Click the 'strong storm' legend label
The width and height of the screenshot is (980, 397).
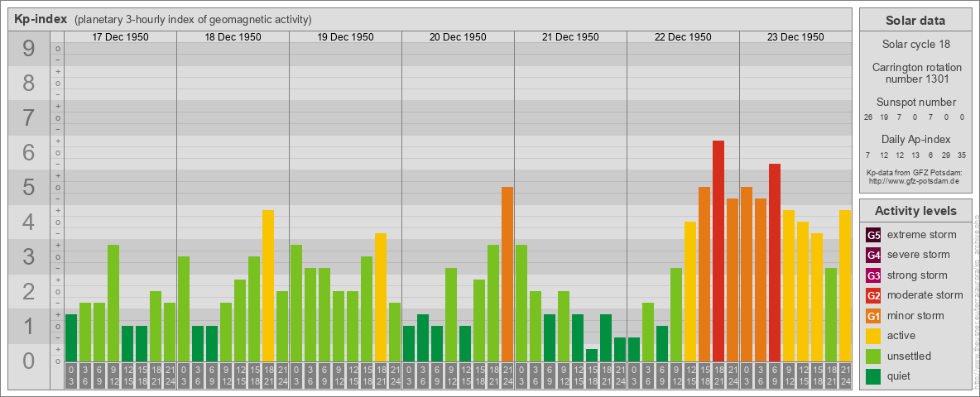click(x=917, y=275)
